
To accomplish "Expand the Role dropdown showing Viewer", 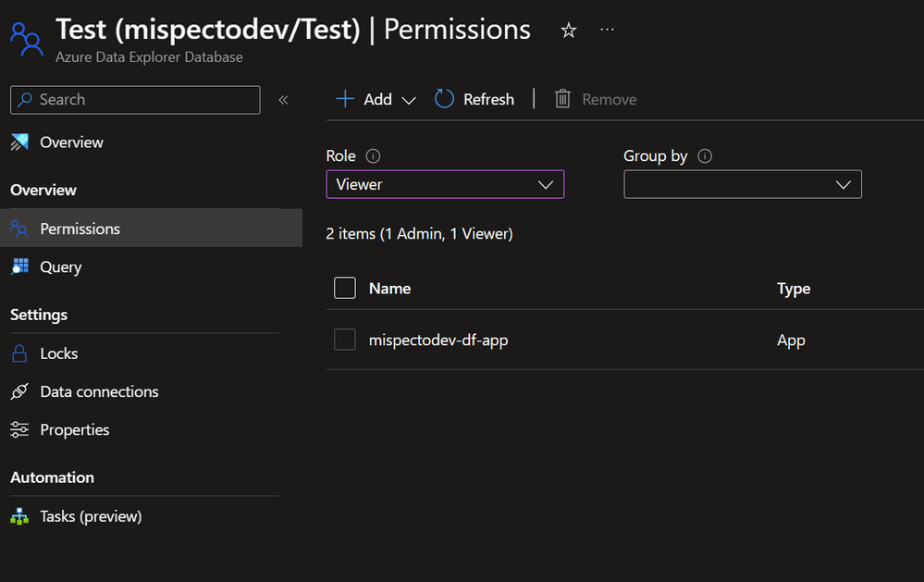I will pyautogui.click(x=445, y=184).
